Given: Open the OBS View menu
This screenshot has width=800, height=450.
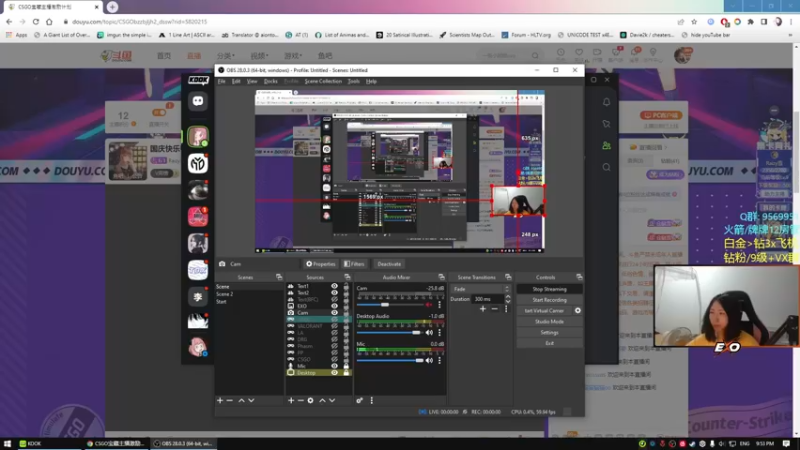Looking at the screenshot, I should point(252,81).
